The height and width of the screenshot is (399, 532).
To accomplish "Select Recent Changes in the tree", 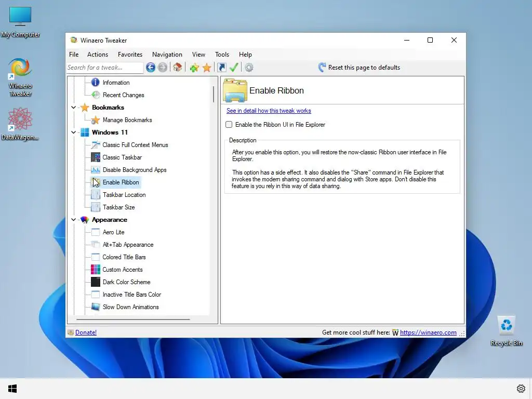I will coord(124,95).
